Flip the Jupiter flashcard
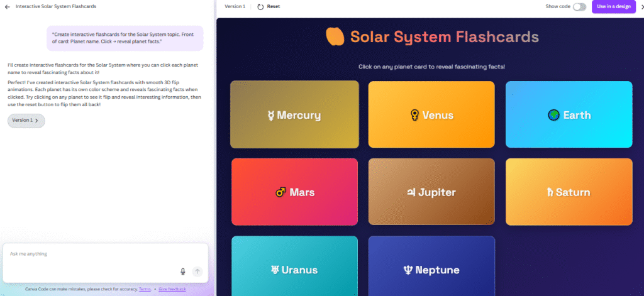Image resolution: width=644 pixels, height=296 pixels. [431, 192]
